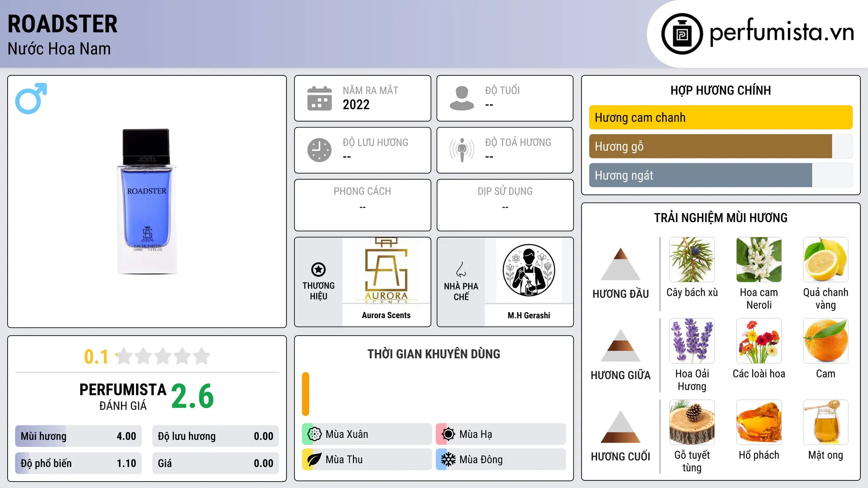Screen dimensions: 868x488
Task: Click the ROADSTER product title
Action: (x=63, y=24)
